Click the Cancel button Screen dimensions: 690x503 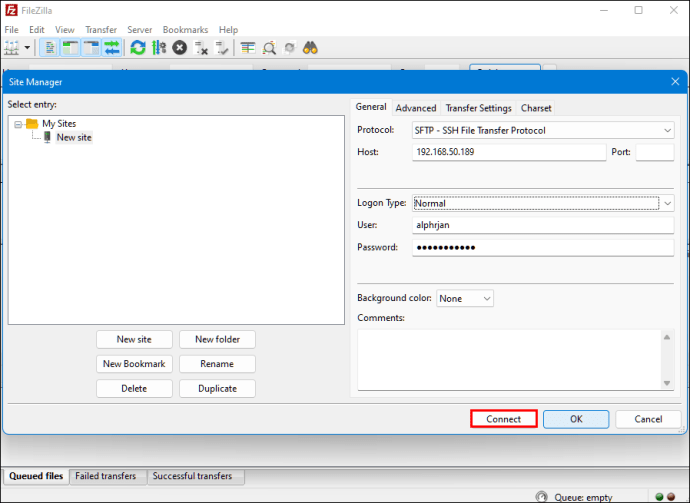click(648, 419)
